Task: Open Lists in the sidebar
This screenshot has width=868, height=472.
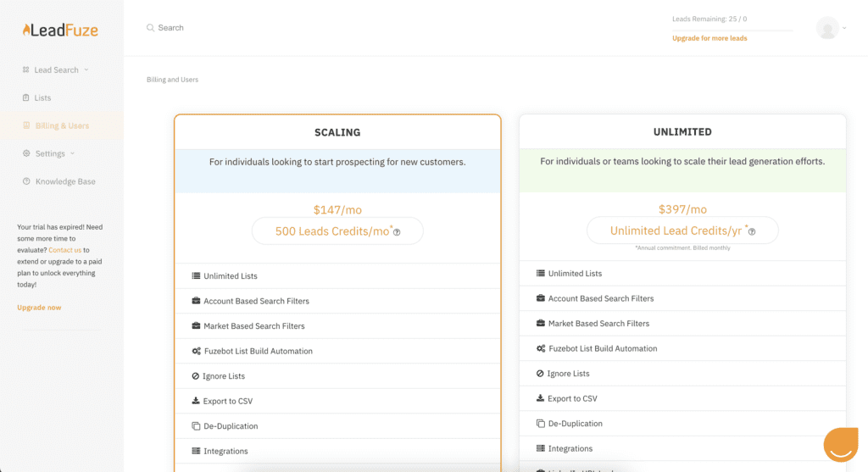Action: [x=42, y=98]
